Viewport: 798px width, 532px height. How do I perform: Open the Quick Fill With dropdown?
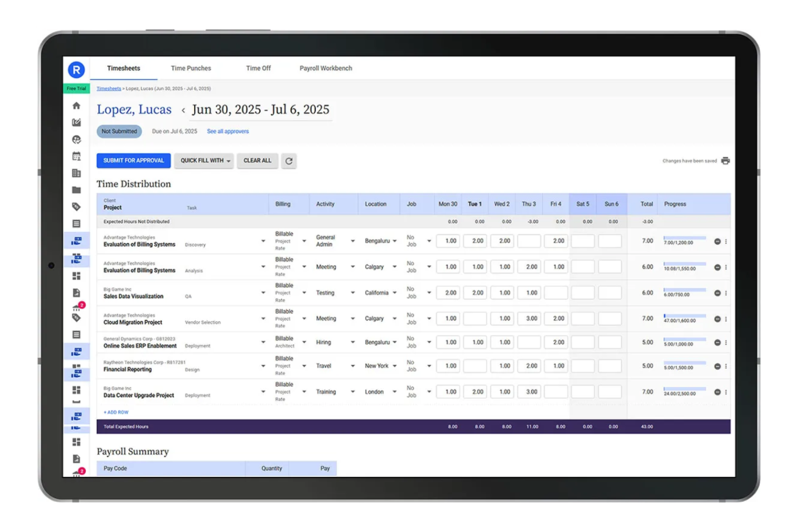tap(204, 161)
